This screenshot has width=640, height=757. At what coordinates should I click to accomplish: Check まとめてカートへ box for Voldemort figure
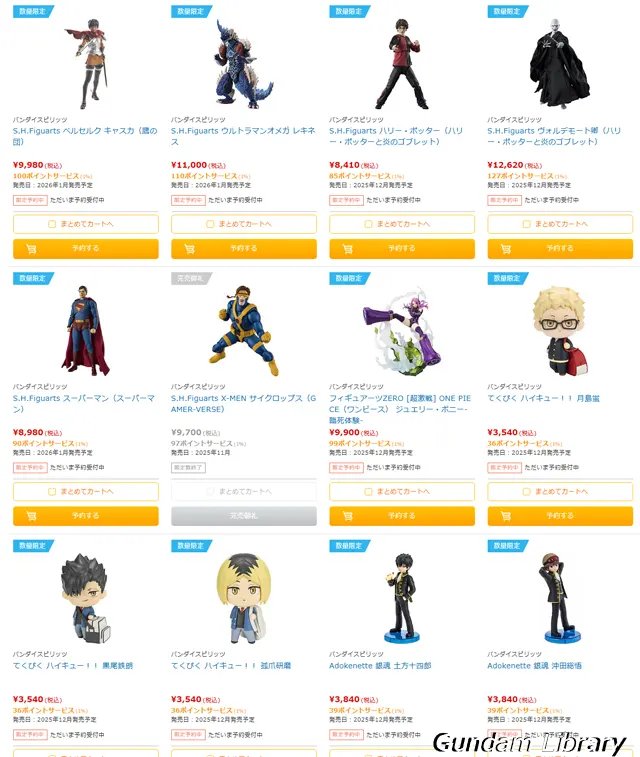(527, 224)
